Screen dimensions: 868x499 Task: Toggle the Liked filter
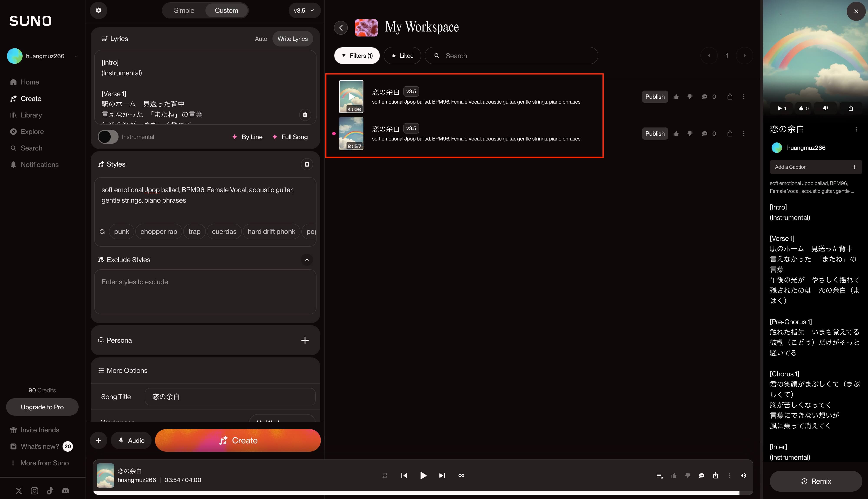[402, 56]
